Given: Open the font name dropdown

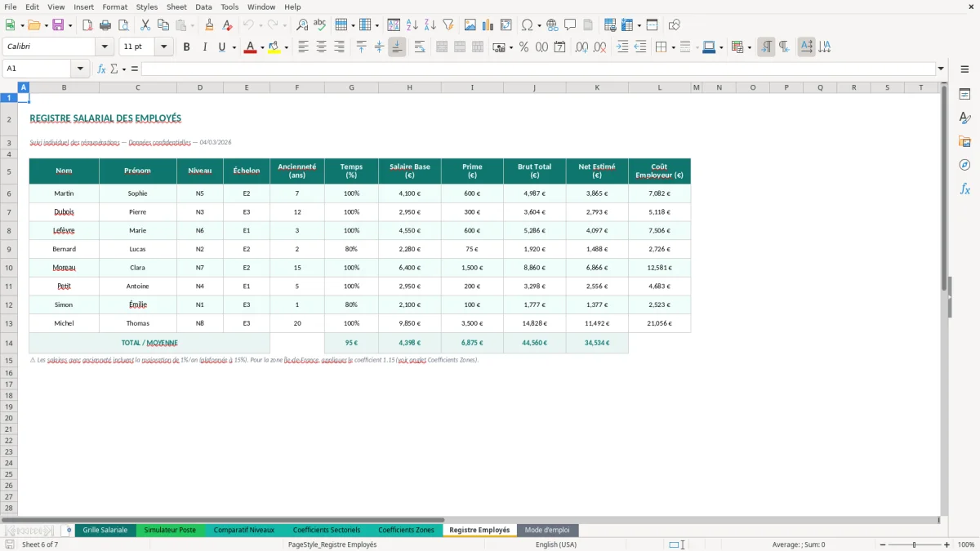Looking at the screenshot, I should pyautogui.click(x=105, y=47).
